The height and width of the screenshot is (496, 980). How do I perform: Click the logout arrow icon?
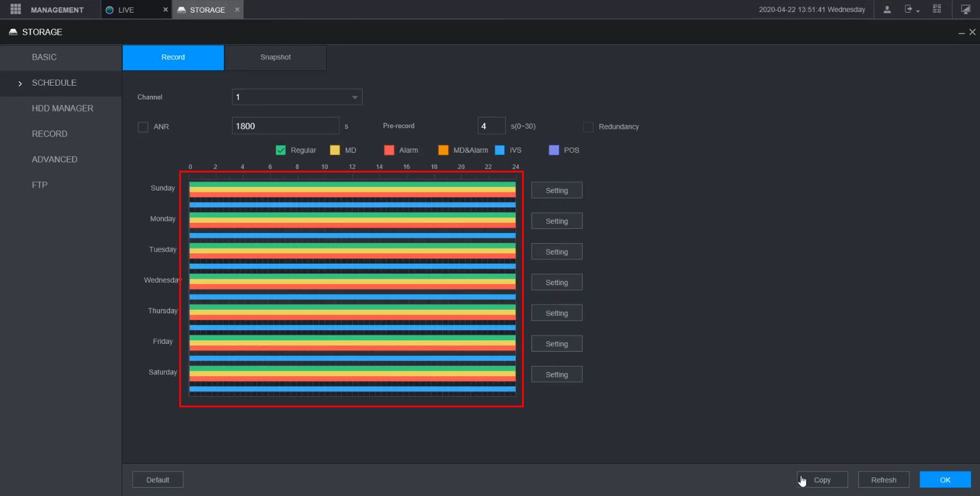(x=909, y=10)
